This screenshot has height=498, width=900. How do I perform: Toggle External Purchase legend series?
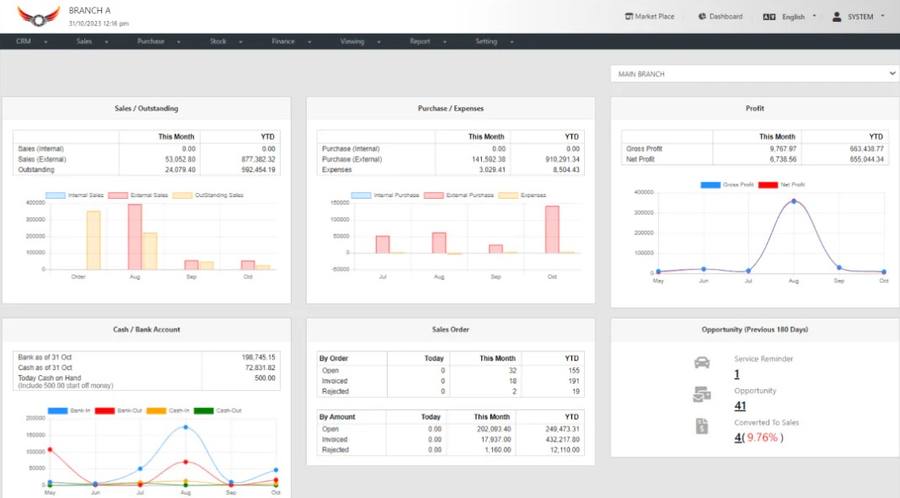point(459,195)
